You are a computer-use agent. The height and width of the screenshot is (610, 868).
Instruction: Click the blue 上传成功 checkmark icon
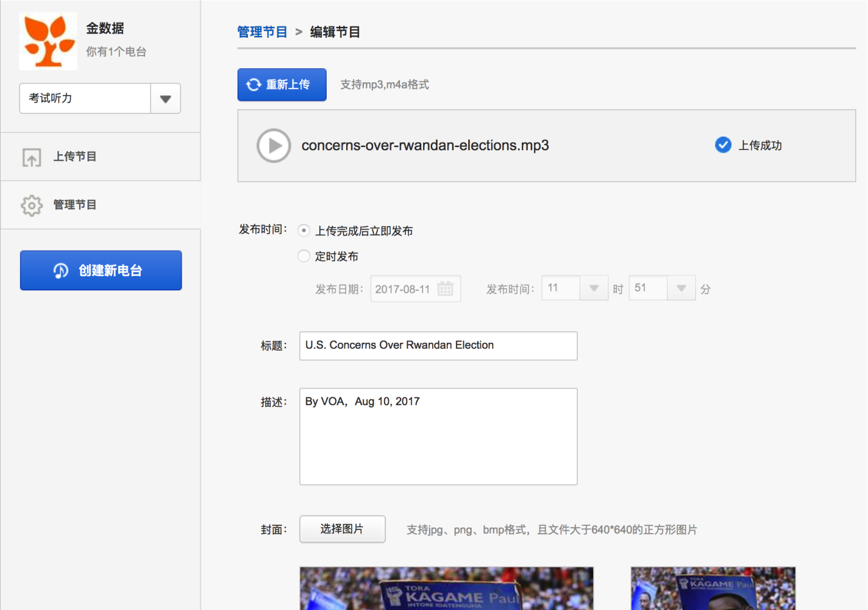[723, 145]
